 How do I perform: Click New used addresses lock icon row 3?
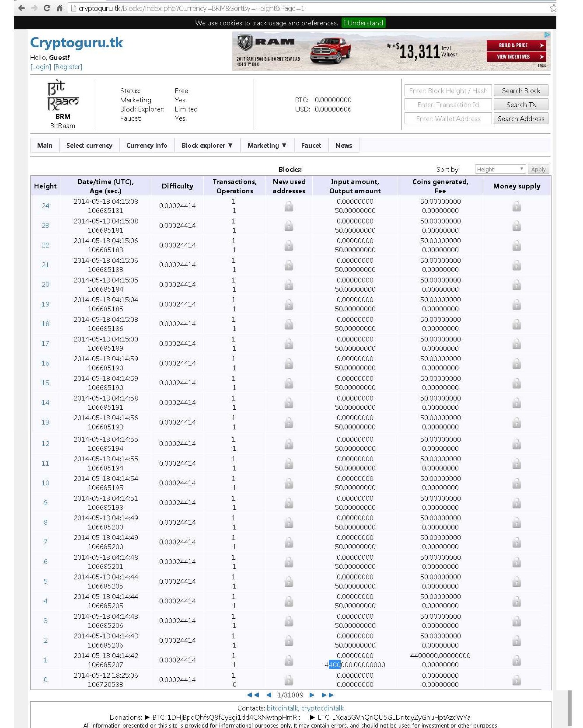[289, 621]
